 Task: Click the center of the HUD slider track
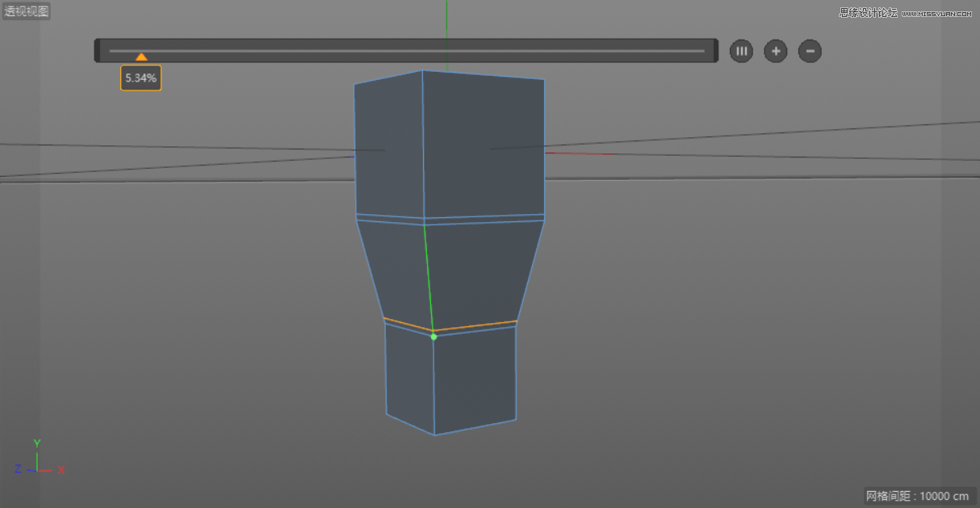pyautogui.click(x=406, y=50)
